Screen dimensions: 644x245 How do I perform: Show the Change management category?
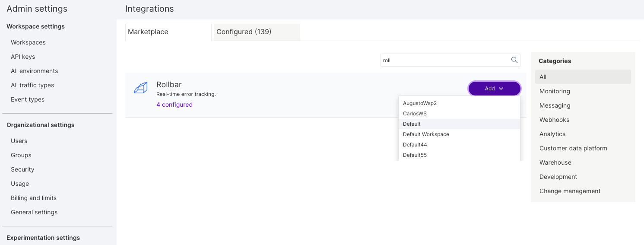[x=570, y=191]
